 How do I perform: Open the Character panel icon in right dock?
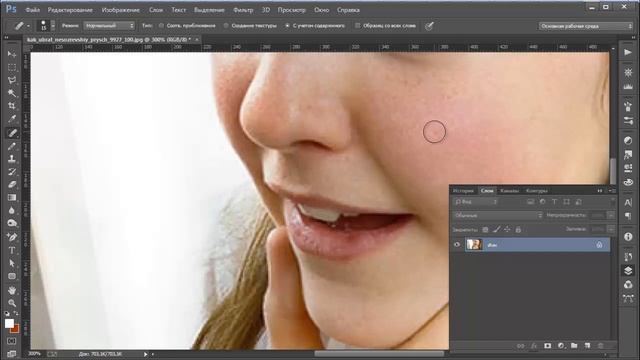click(628, 202)
